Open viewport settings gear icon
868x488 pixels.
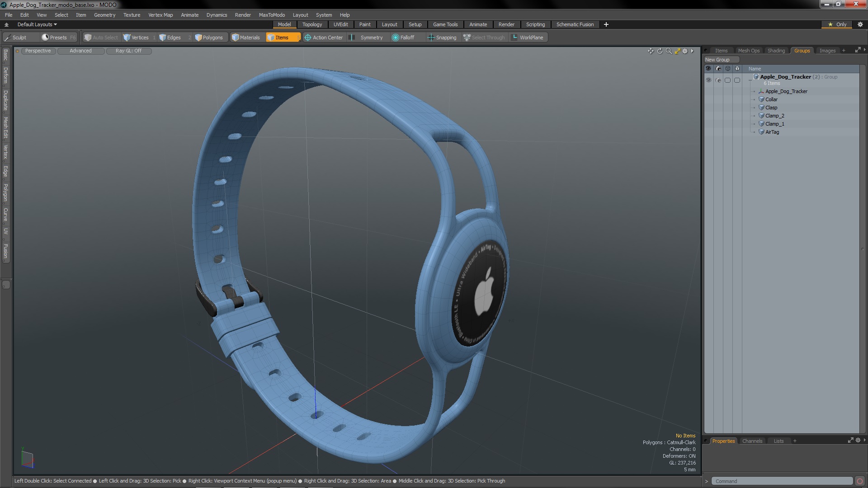[685, 51]
